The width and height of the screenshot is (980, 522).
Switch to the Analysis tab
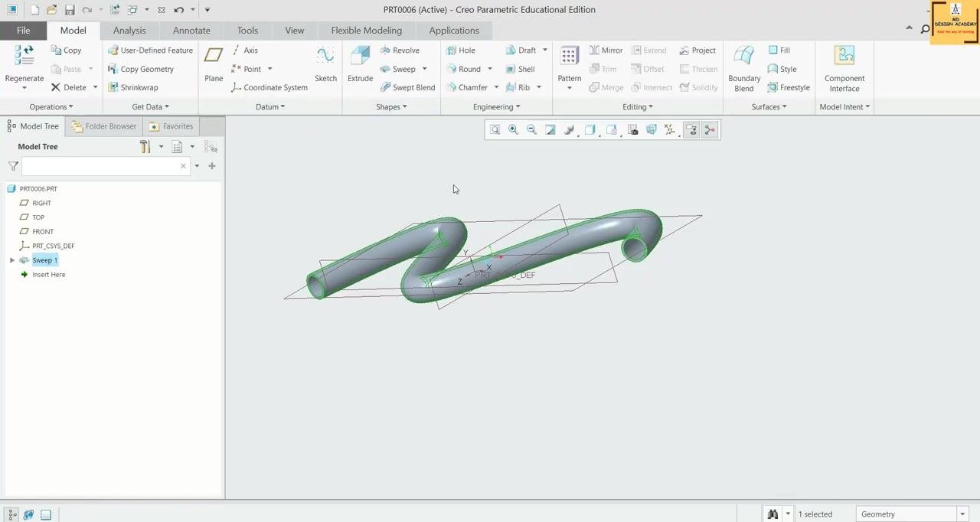click(x=129, y=31)
